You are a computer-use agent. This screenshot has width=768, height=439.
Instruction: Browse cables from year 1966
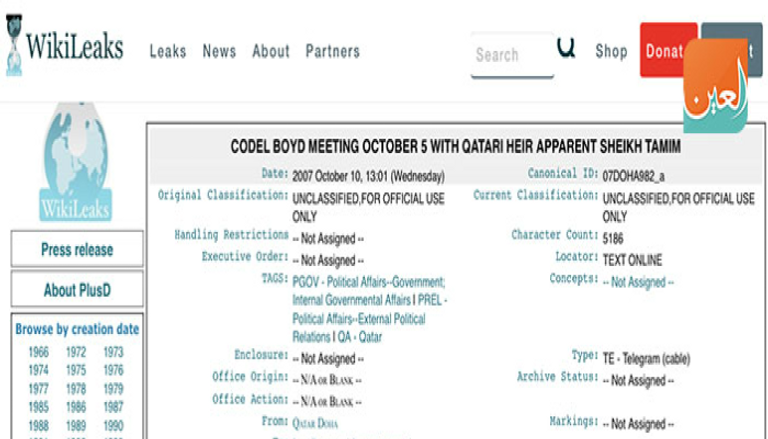tap(38, 352)
